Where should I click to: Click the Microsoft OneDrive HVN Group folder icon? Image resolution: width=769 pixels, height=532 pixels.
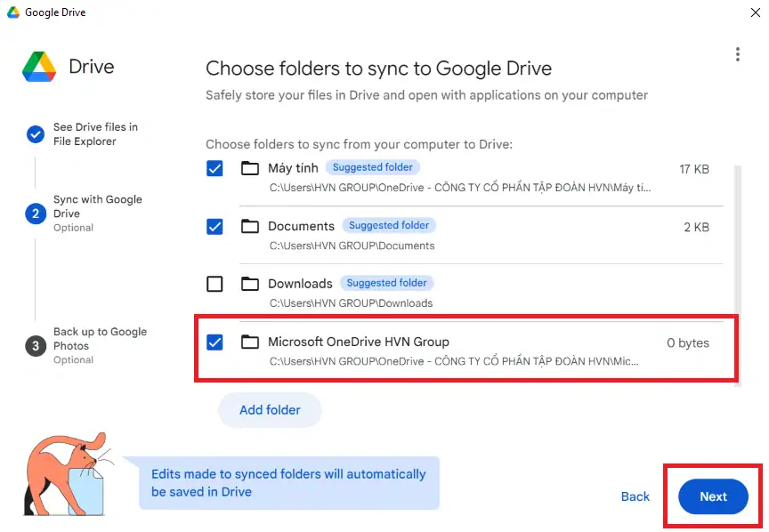250,342
